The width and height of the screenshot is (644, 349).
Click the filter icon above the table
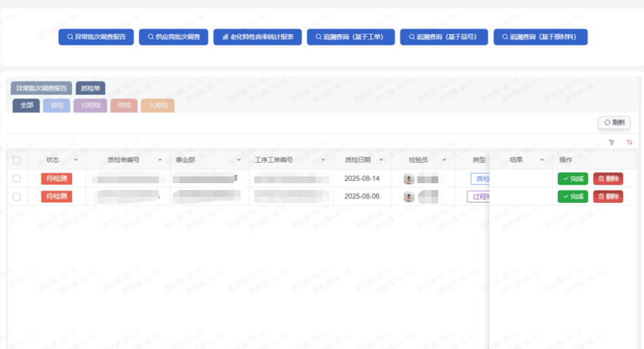[x=611, y=142]
